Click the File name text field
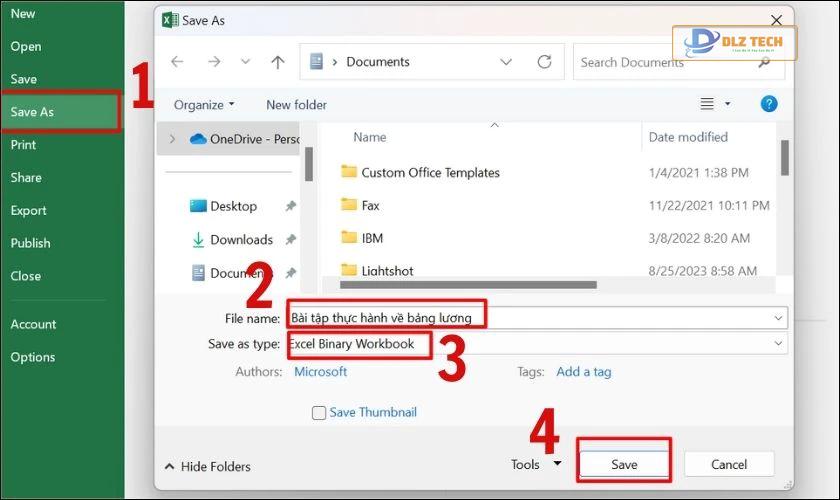840x500 pixels. (537, 318)
